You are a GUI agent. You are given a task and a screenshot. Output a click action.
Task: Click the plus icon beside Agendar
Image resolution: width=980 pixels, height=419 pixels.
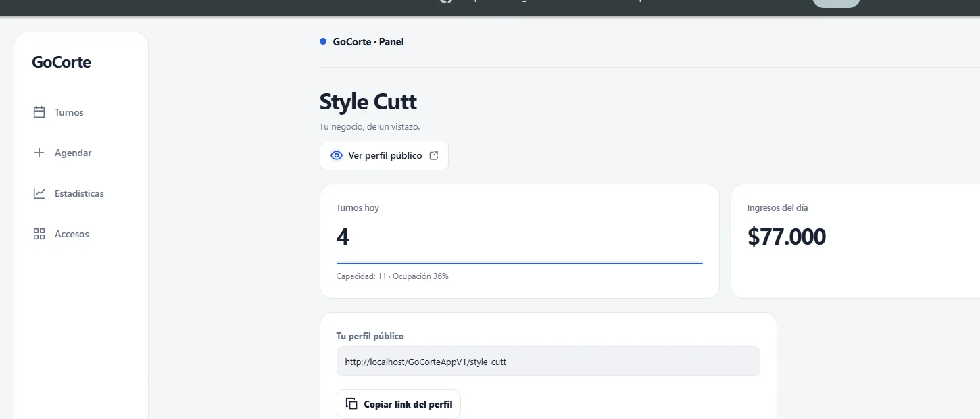(x=39, y=153)
